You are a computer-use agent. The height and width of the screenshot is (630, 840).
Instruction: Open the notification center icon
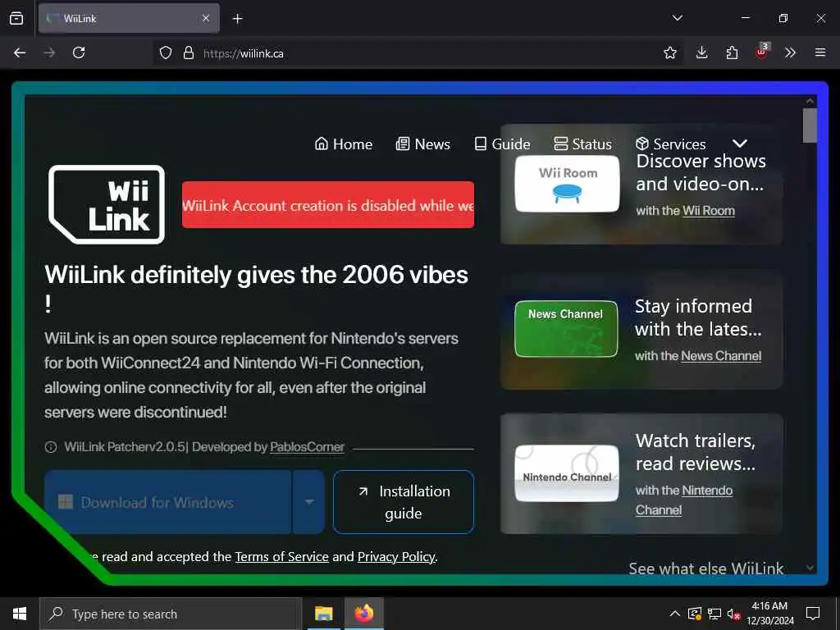point(813,614)
